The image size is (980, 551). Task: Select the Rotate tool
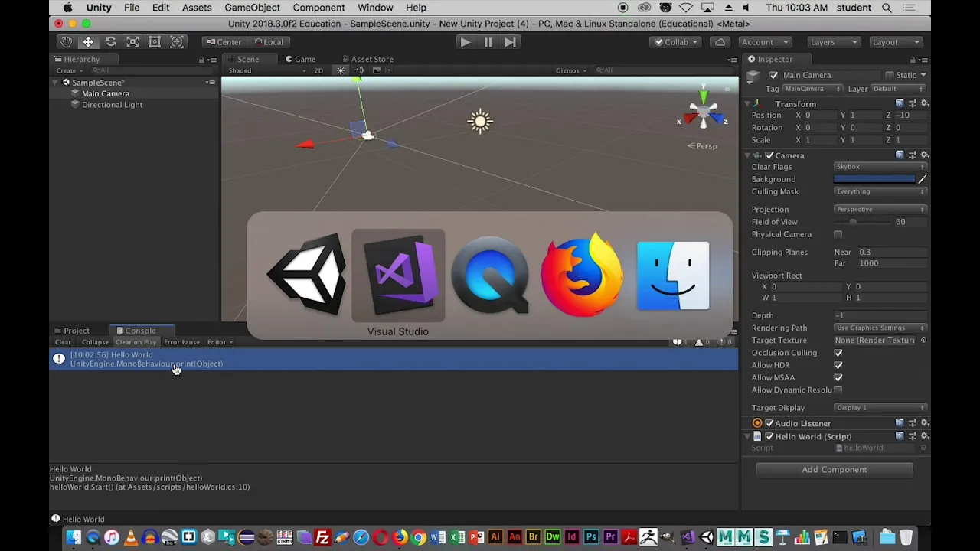click(111, 42)
